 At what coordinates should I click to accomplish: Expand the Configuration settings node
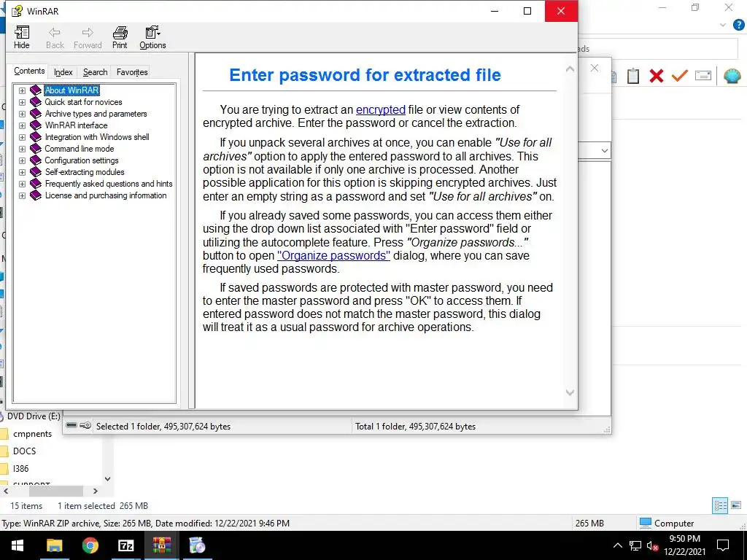pos(22,160)
